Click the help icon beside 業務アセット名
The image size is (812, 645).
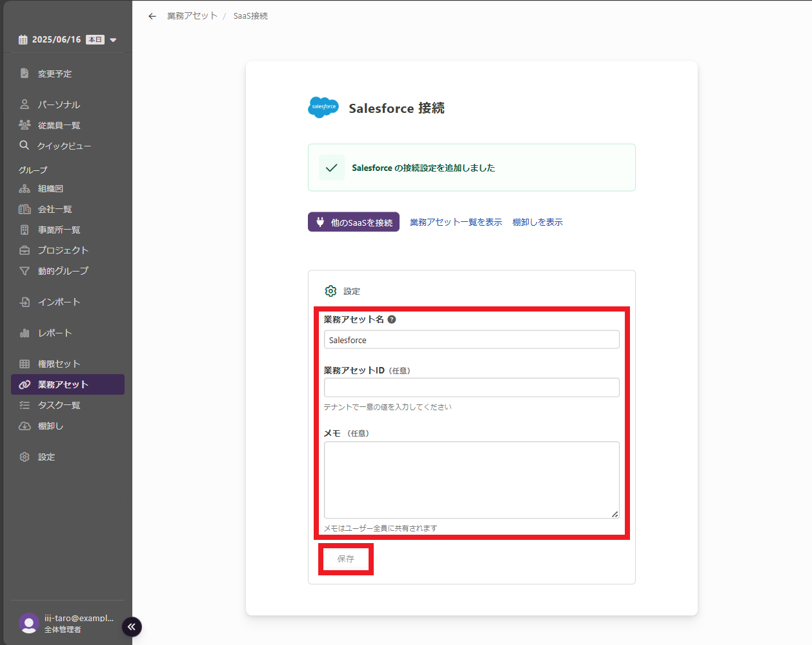tap(392, 319)
